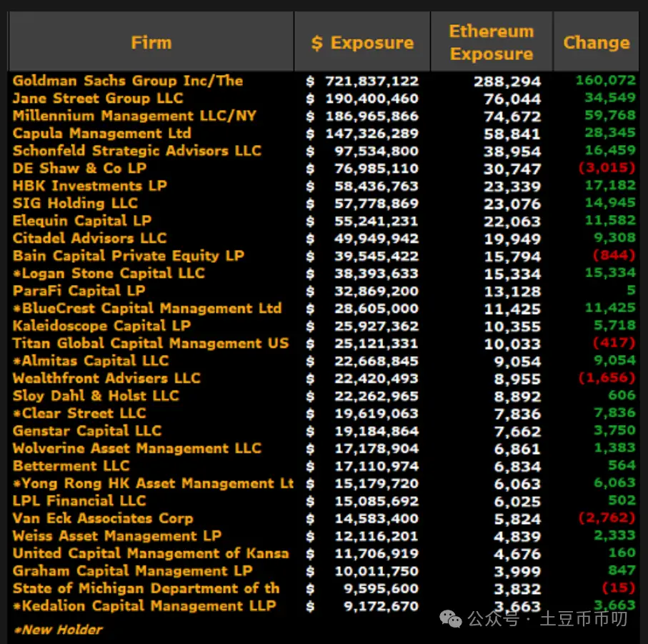Select the "Jane Street Group LLC" row name
648x644 pixels.
coord(98,99)
